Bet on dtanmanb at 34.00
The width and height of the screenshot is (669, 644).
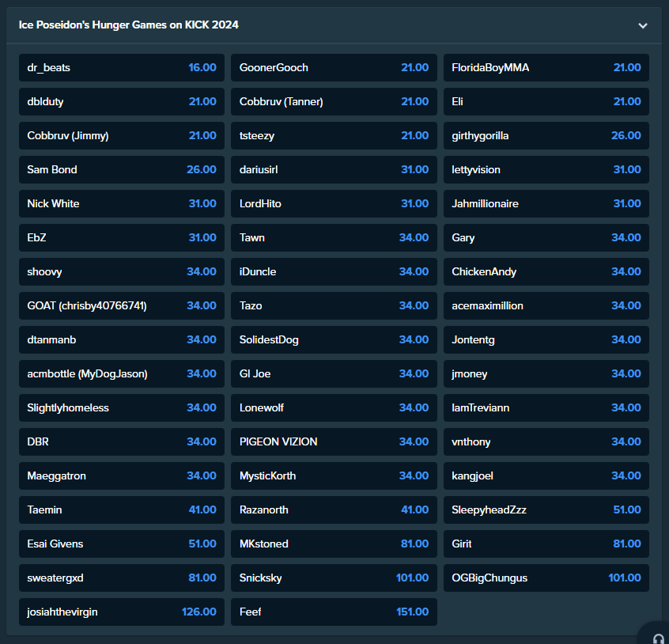coord(122,339)
